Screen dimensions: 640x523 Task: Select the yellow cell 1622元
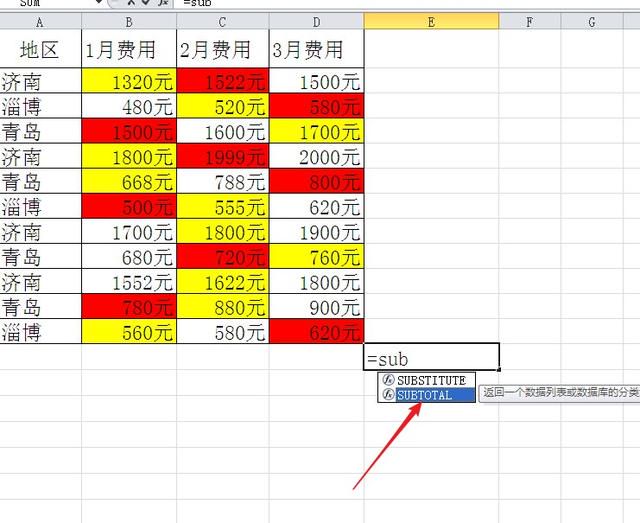tap(222, 281)
